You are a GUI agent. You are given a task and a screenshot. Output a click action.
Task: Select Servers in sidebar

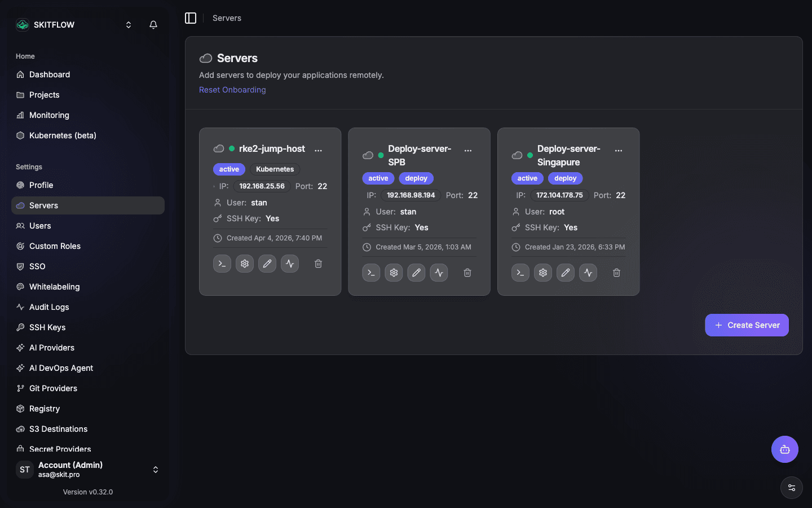point(88,205)
